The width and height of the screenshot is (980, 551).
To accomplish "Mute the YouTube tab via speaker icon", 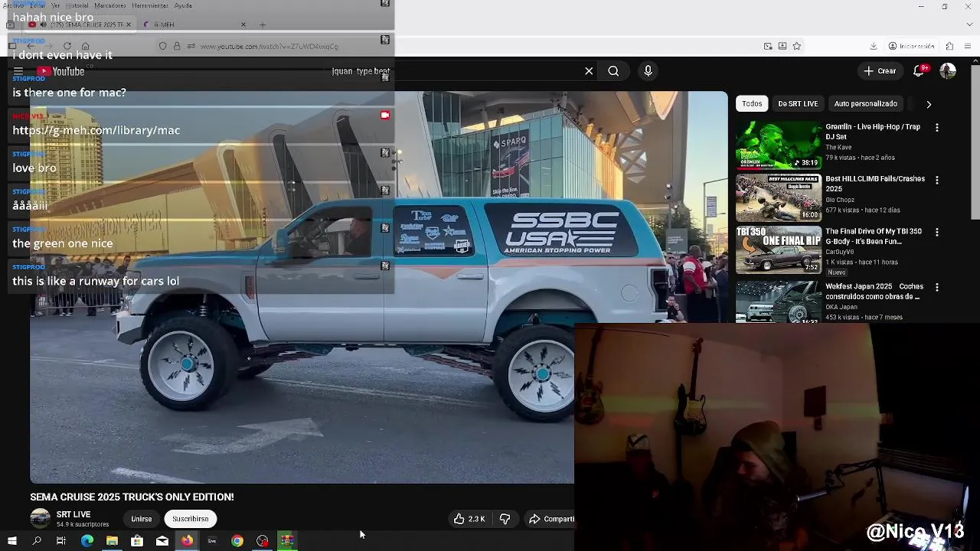I will [x=43, y=24].
